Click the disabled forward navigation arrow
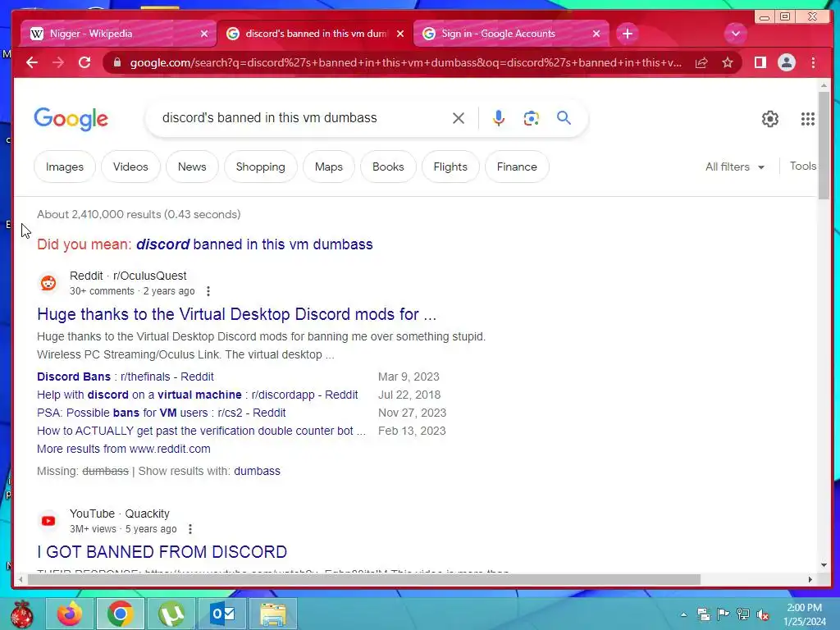 (x=58, y=62)
